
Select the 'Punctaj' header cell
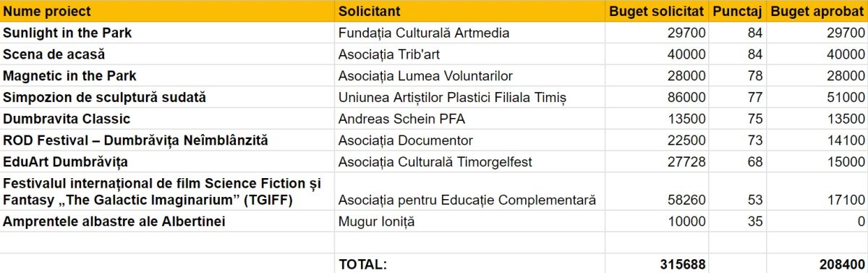[737, 12]
